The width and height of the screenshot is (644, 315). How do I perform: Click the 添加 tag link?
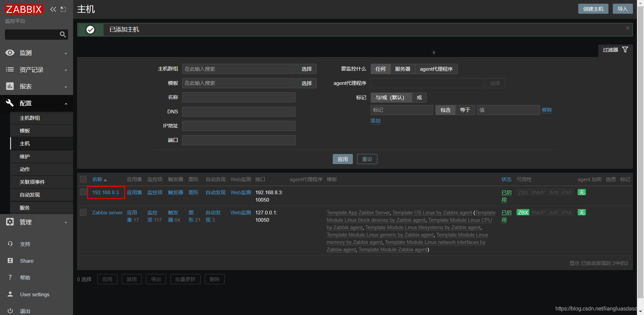point(375,121)
